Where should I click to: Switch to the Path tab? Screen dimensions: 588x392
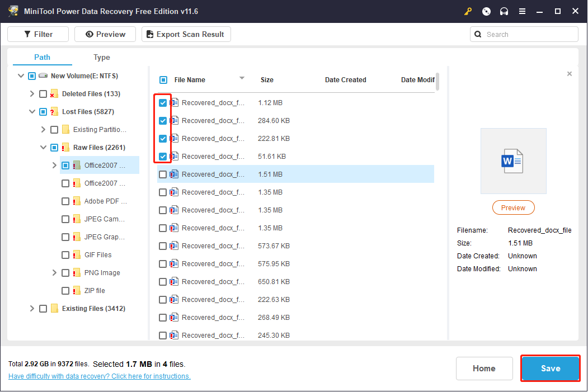click(x=42, y=57)
